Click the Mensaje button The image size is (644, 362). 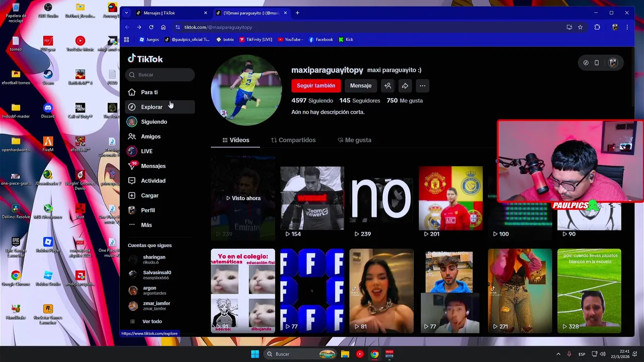coord(361,85)
